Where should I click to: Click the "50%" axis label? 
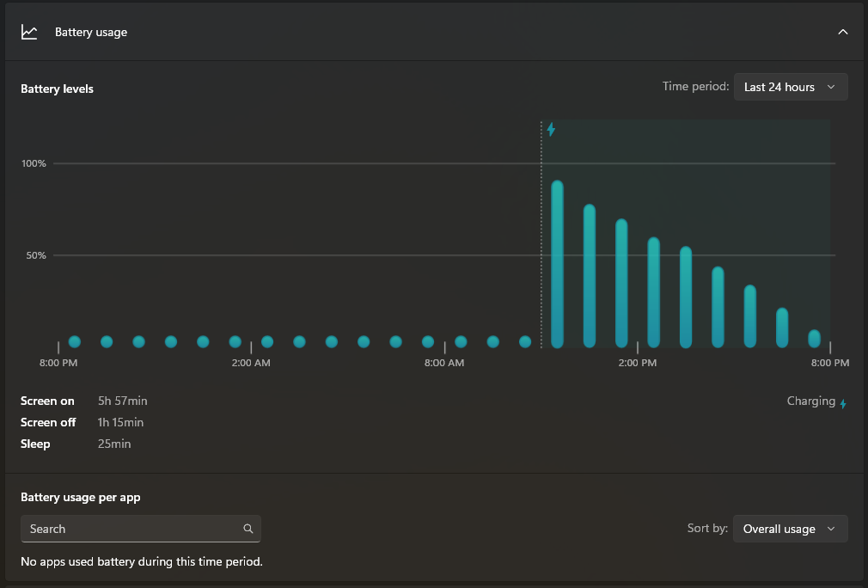(36, 255)
